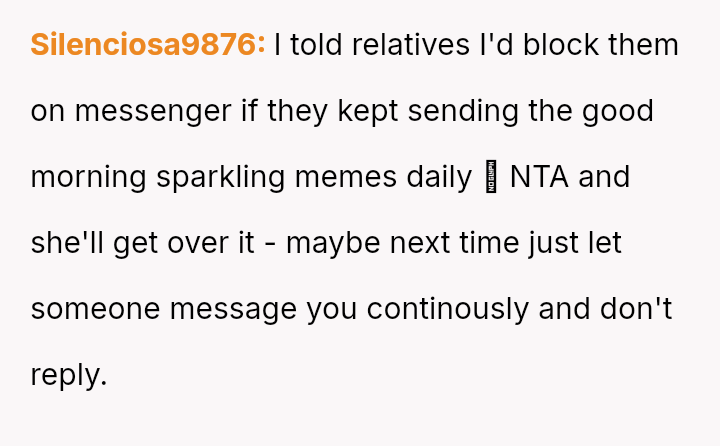Click the word 'morning' in the comment
Viewport: 720px width, 446px height.
pyautogui.click(x=89, y=177)
